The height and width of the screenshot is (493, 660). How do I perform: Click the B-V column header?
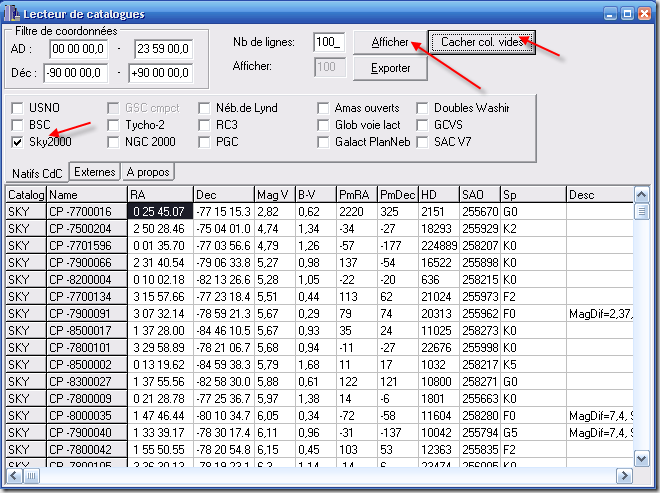point(316,195)
